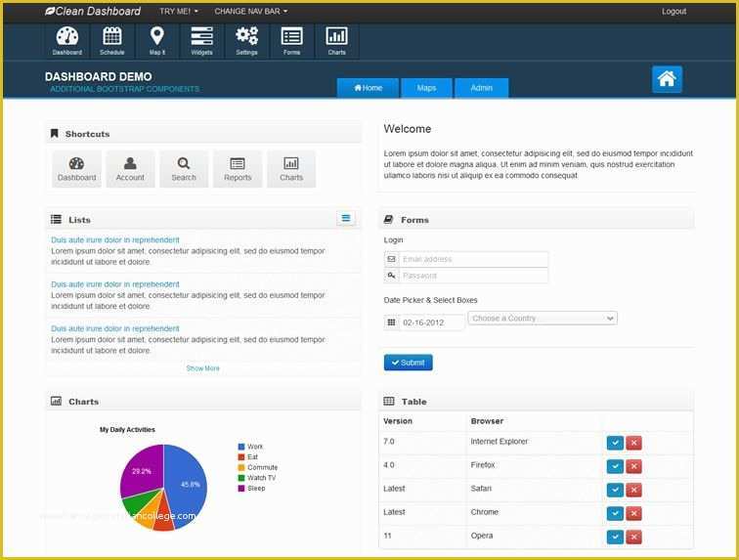Screen dimensions: 739x560
Task: Open the Charts nav icon
Action: (x=336, y=41)
